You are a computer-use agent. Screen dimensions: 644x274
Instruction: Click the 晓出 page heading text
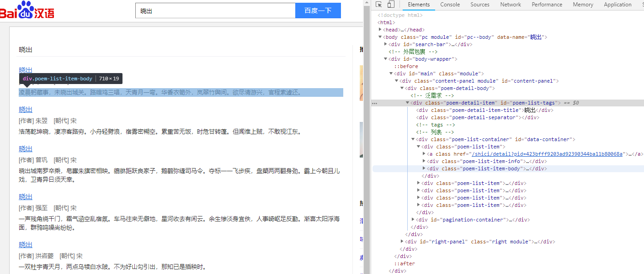(26, 49)
